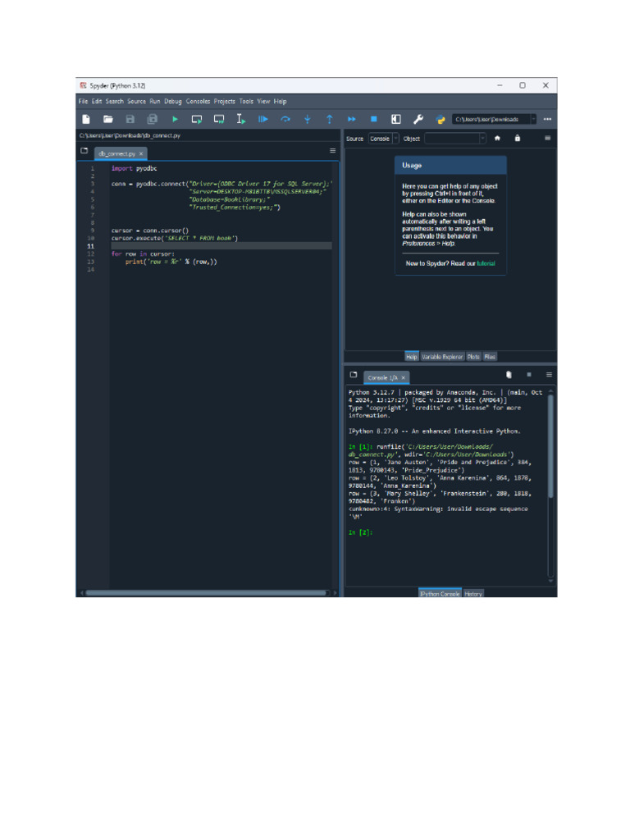Open the working directory dropdown
The width and height of the screenshot is (630, 840).
click(x=533, y=119)
